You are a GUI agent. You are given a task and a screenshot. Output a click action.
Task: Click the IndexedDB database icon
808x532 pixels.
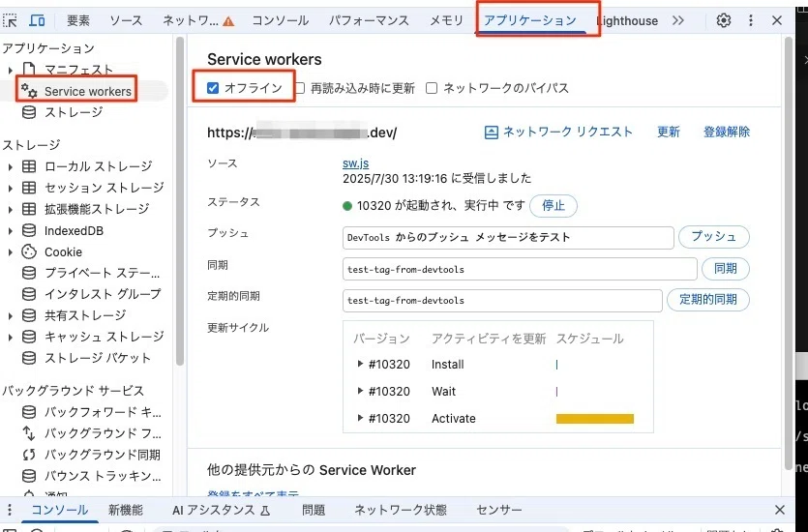click(29, 230)
